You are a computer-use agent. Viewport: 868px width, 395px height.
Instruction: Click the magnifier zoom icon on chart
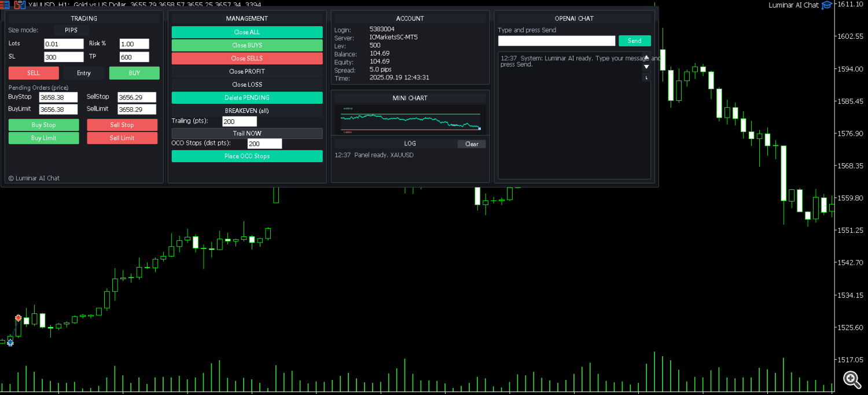tap(851, 379)
